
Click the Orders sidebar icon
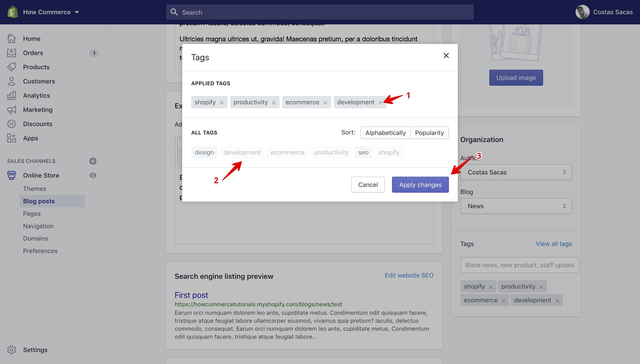click(12, 53)
